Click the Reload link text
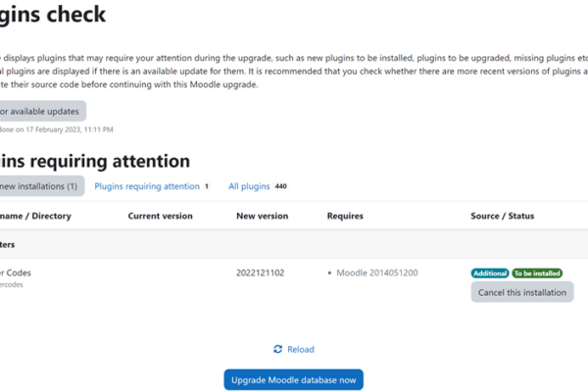 (301, 349)
